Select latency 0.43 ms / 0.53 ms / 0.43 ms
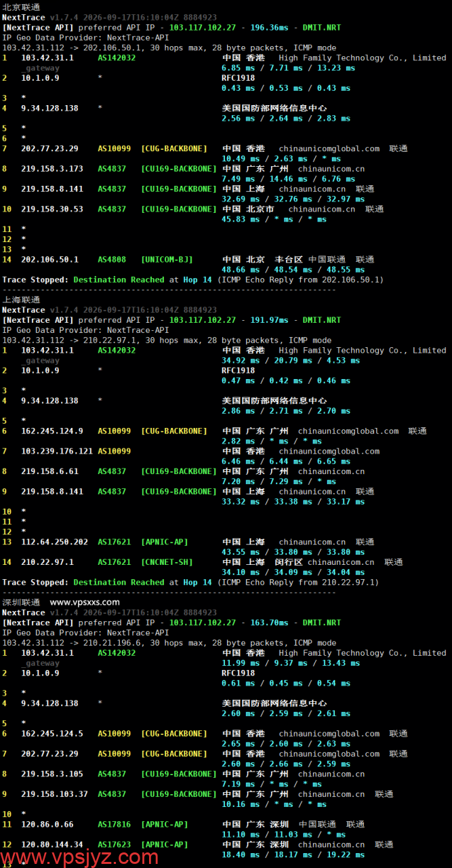452x868 pixels. point(286,88)
